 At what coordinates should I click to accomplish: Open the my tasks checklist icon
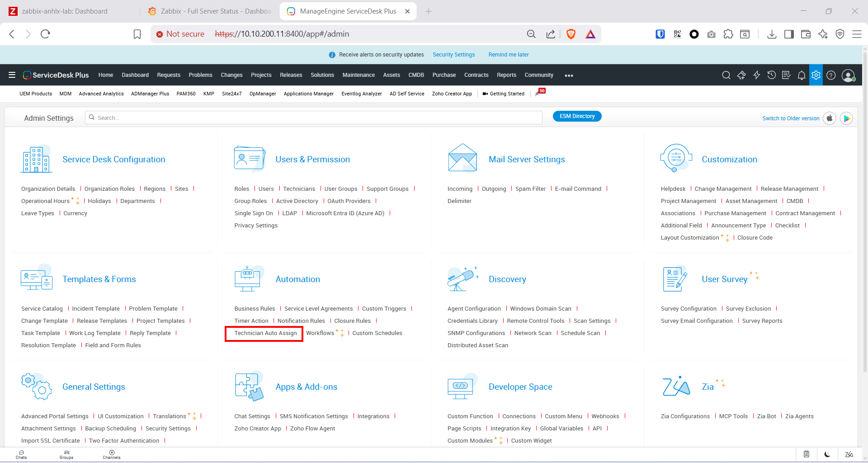click(x=786, y=76)
